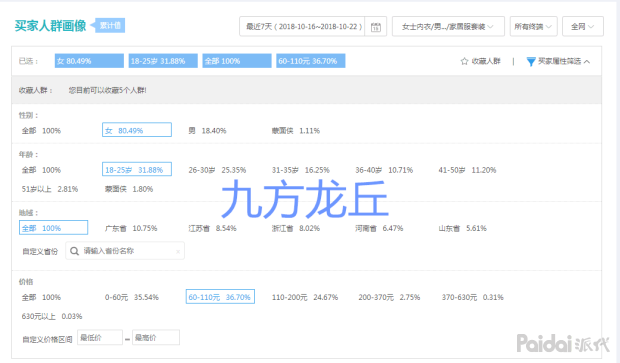Click the 最低价 input field
The width and height of the screenshot is (620, 363).
tap(100, 337)
